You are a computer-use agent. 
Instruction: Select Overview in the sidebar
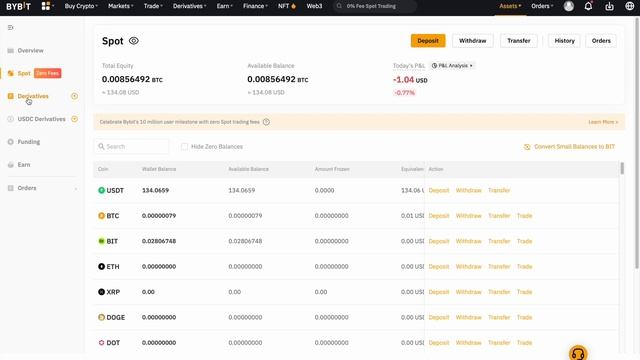30,51
